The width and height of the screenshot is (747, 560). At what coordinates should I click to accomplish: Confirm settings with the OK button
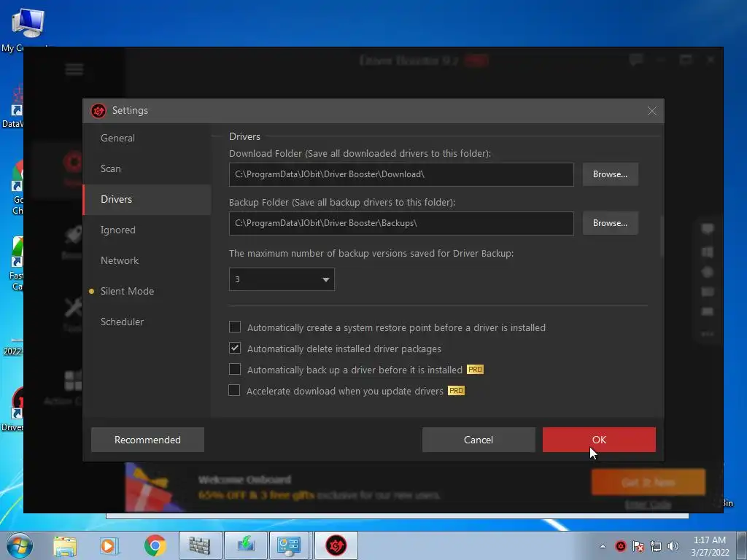tap(599, 440)
